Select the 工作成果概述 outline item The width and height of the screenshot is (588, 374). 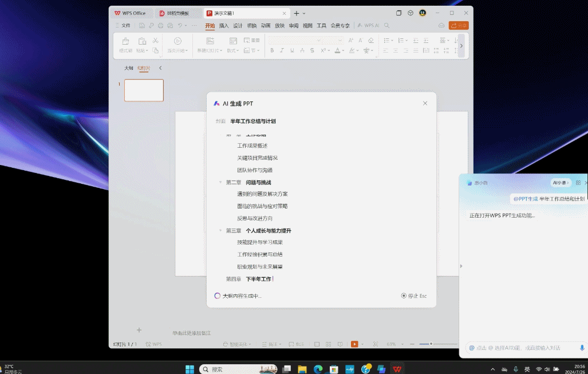pyautogui.click(x=252, y=146)
